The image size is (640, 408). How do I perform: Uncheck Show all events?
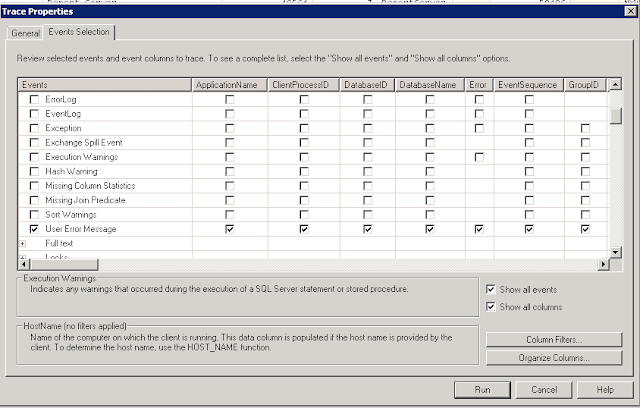point(491,289)
